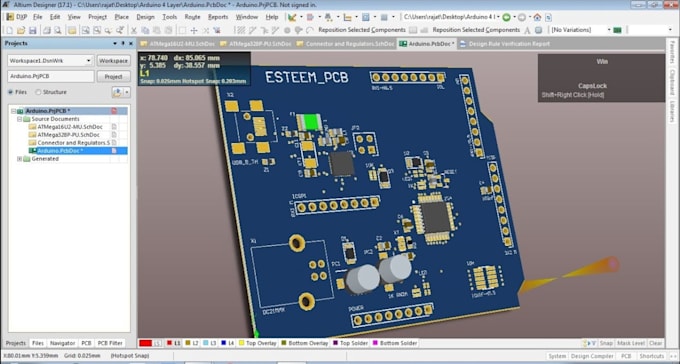Viewport: 680px width, 364px height.
Task: Click the Arduino.PrjPCB project name field
Action: (50, 76)
